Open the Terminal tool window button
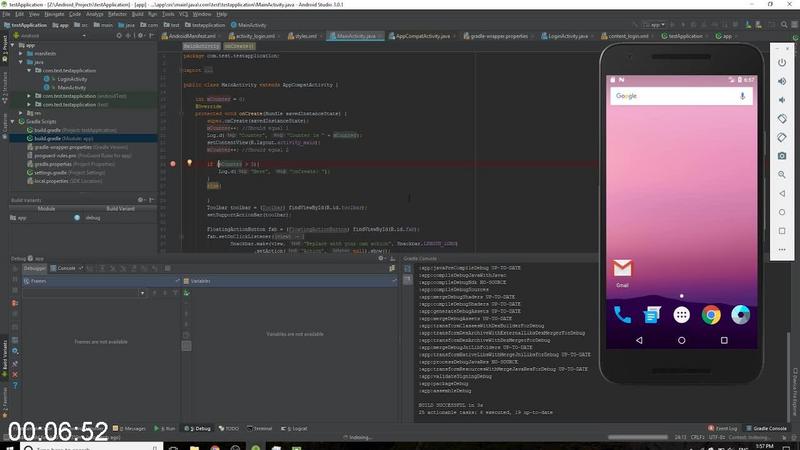Screen dimensions: 800x450 click(260, 429)
